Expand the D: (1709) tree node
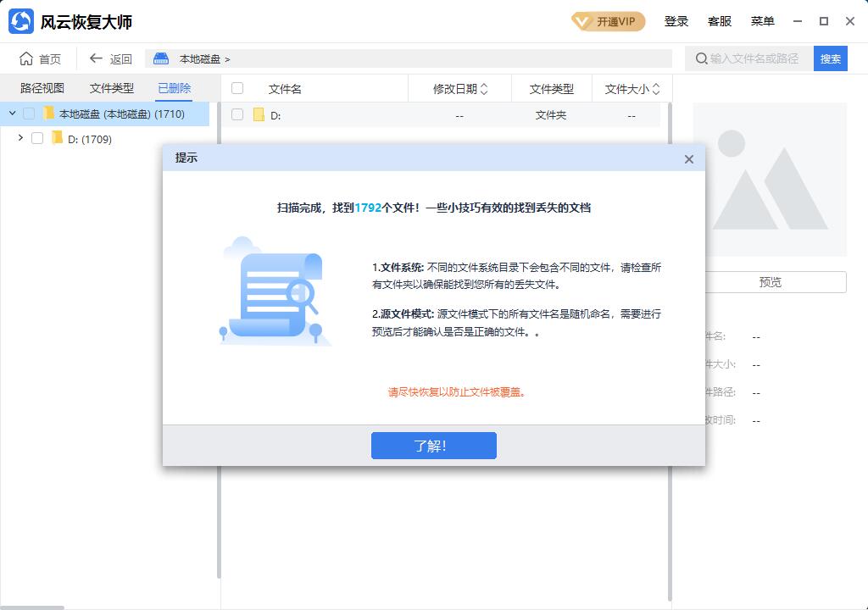Image resolution: width=868 pixels, height=610 pixels. 20,138
